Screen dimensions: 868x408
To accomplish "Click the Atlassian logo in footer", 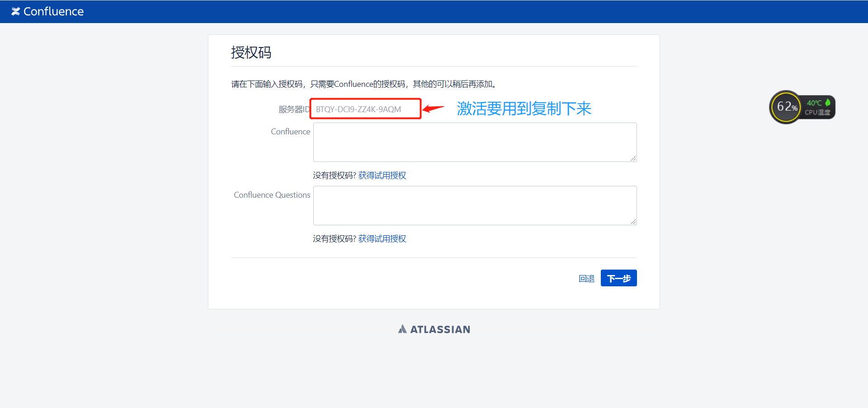I will (x=434, y=329).
